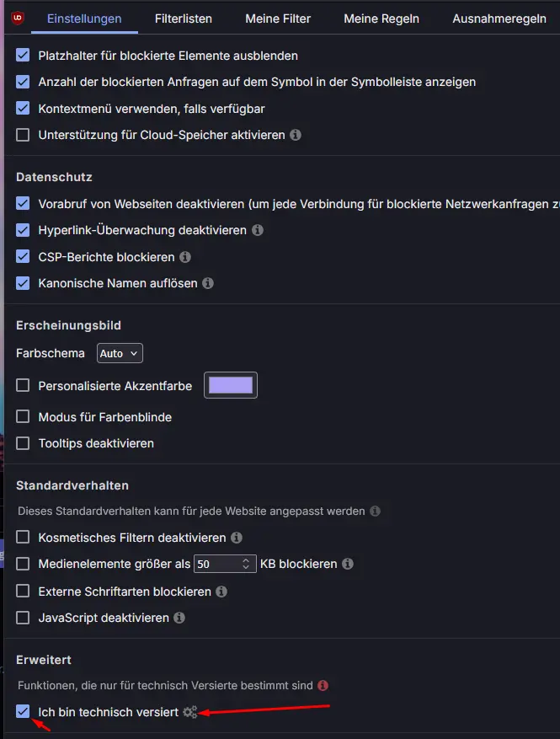Open info icon for Kosmetisches Filtern deaktivieren

237,538
